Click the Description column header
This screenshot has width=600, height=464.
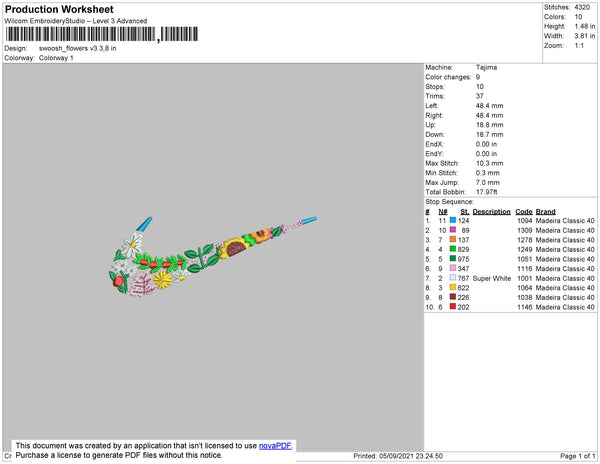click(492, 212)
